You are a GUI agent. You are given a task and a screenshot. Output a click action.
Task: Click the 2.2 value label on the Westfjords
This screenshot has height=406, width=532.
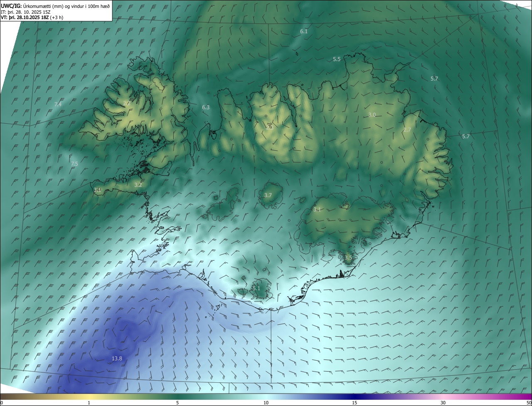pyautogui.click(x=127, y=103)
